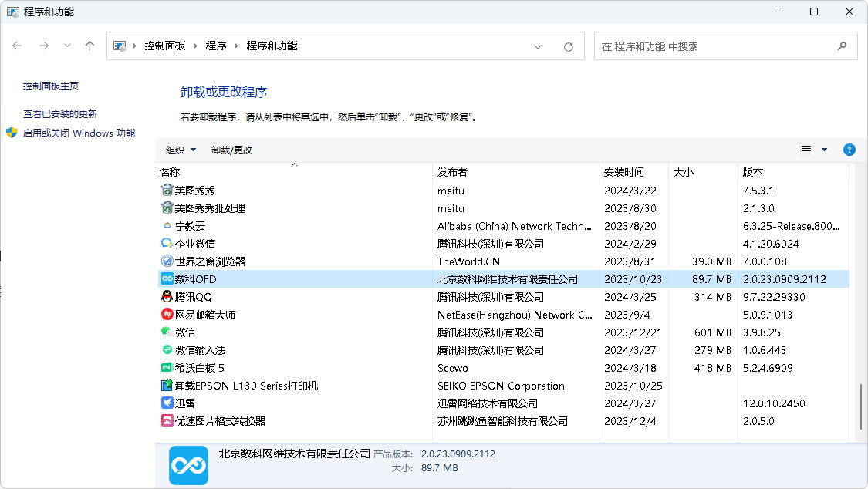Click the change view list icon
Viewport: 868px width, 489px height.
pos(806,150)
